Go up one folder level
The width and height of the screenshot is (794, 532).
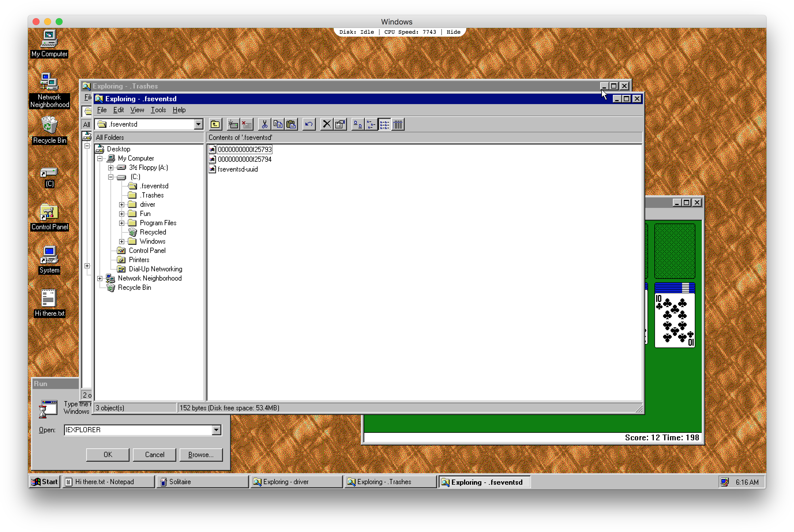tap(215, 125)
